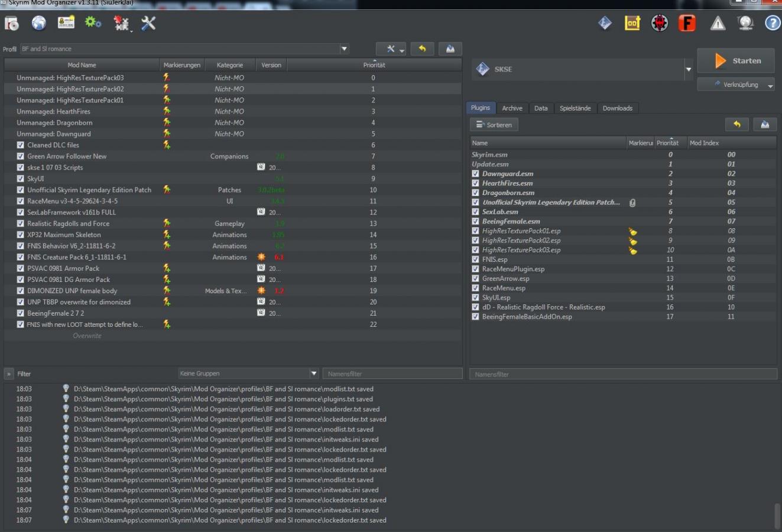Image resolution: width=782 pixels, height=532 pixels.
Task: Open the profiles ID card icon
Action: pyautogui.click(x=66, y=22)
